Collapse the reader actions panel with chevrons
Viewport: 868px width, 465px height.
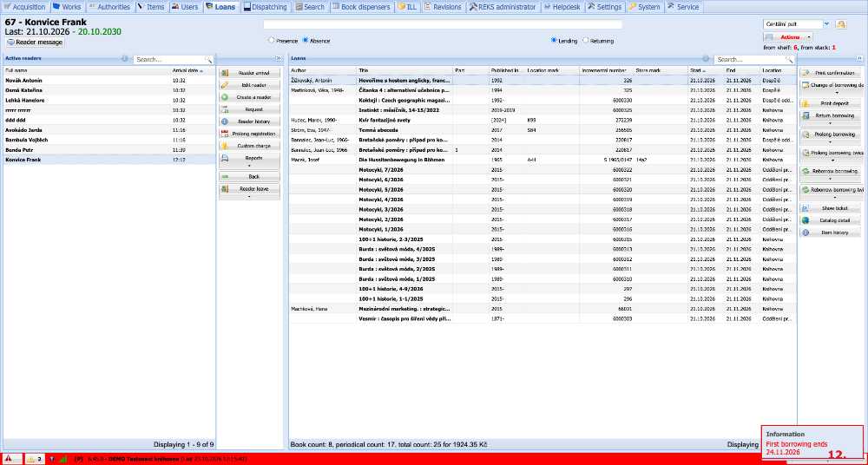coord(278,58)
